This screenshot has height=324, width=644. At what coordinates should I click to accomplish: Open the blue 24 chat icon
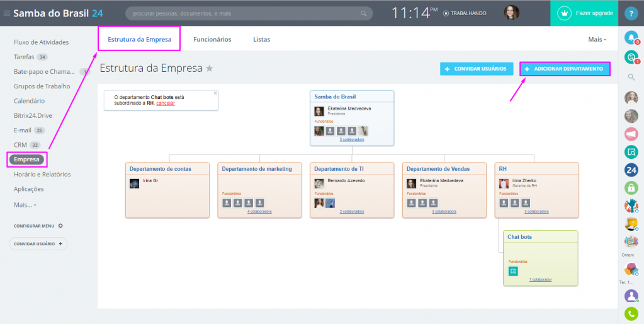tap(631, 170)
